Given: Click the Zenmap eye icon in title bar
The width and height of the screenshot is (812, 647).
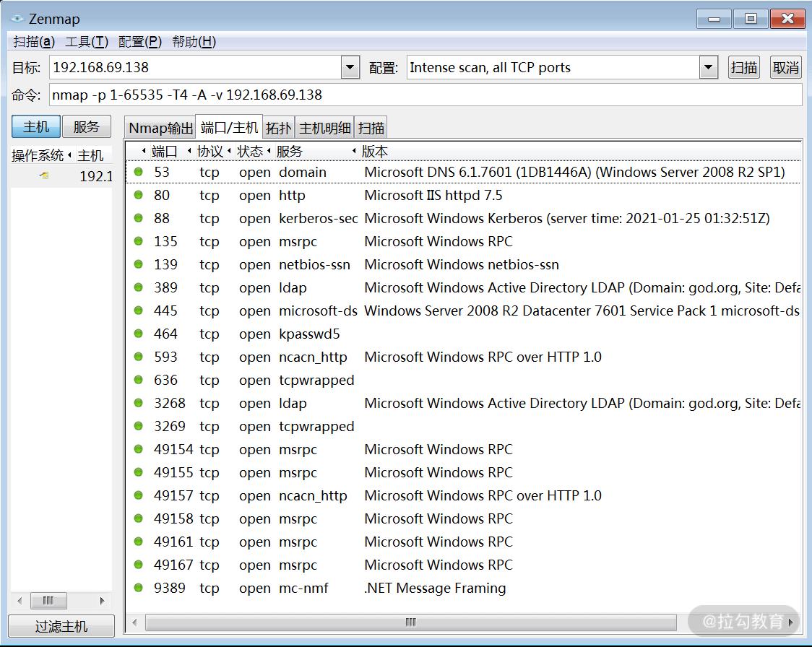Looking at the screenshot, I should [x=17, y=19].
